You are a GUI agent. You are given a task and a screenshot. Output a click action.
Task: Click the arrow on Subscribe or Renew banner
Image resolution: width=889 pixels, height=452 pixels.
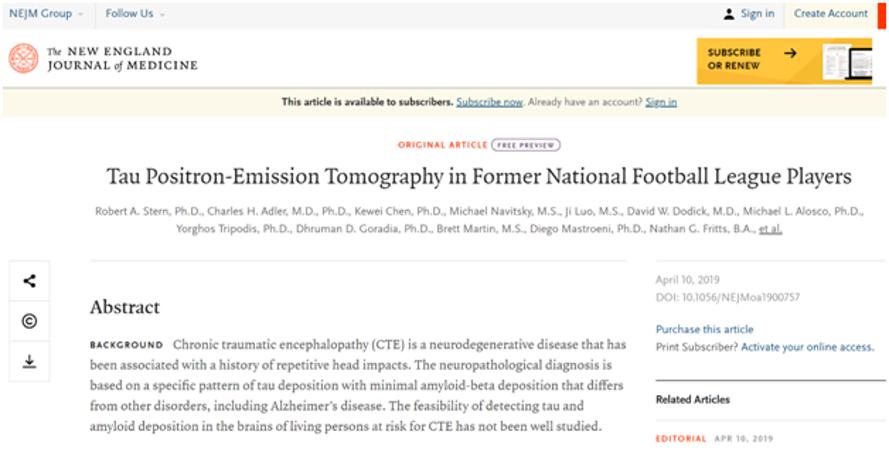[790, 53]
